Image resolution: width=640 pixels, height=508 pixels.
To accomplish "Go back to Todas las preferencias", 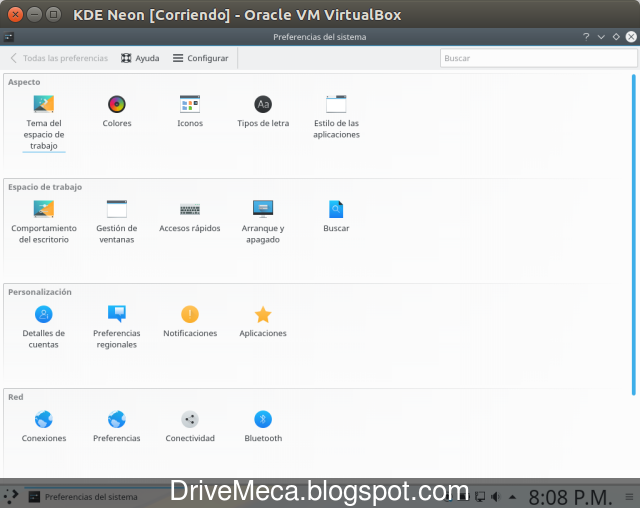I will click(59, 58).
